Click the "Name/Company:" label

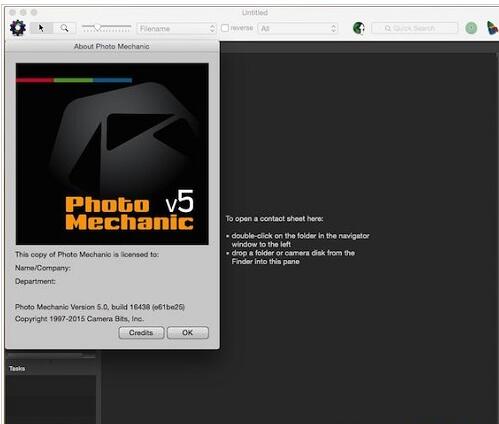(43, 268)
